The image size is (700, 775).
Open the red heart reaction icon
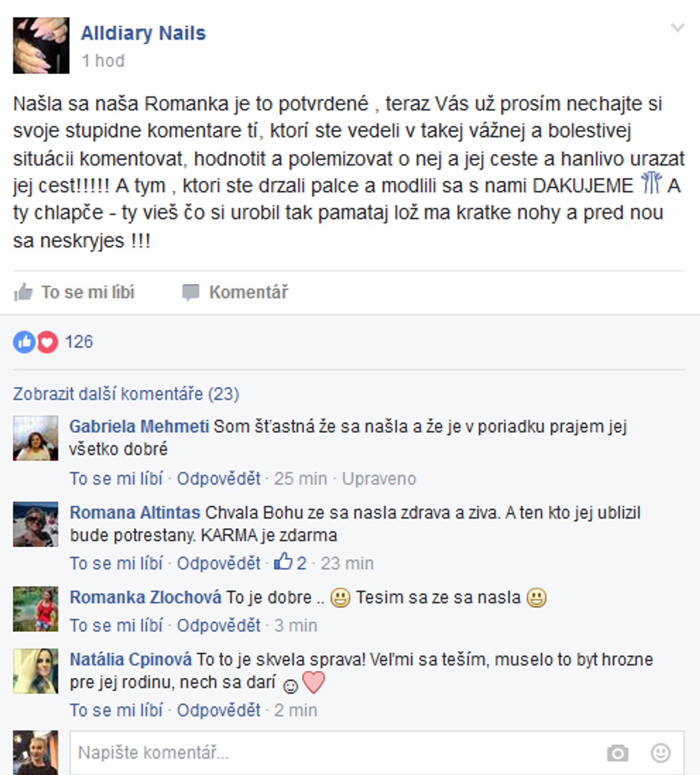47,341
